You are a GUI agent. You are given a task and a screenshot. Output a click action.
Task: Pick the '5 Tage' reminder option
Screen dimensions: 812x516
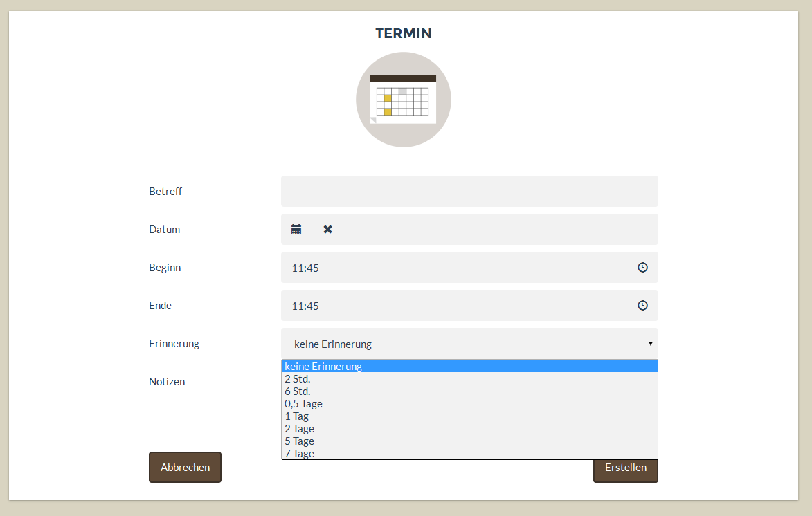click(x=470, y=441)
